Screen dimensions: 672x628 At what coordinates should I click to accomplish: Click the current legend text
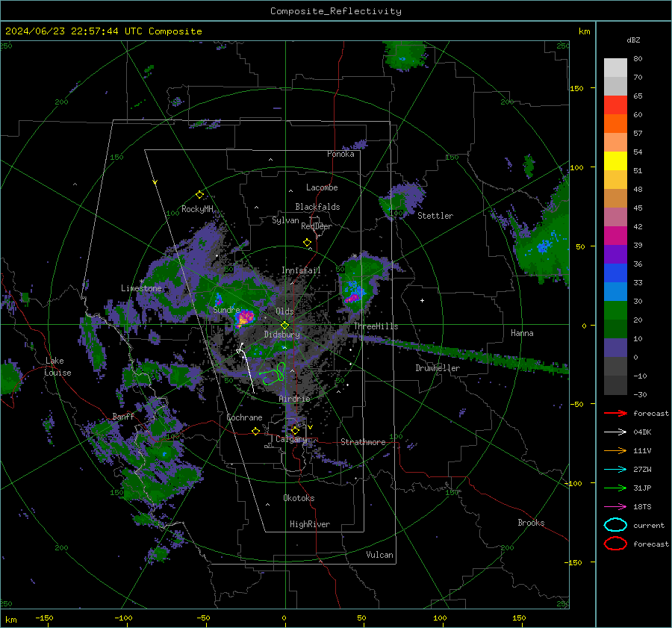pyautogui.click(x=649, y=525)
